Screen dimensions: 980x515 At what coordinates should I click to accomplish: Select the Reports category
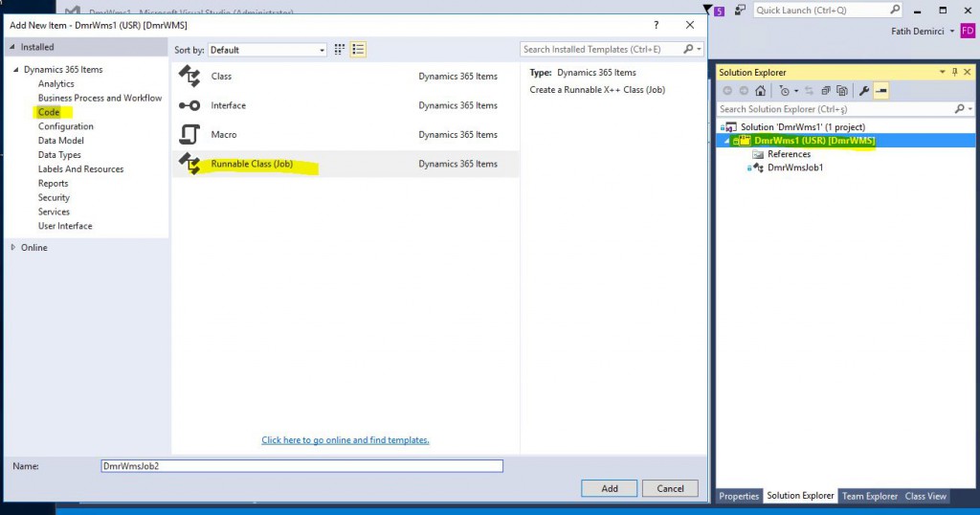pyautogui.click(x=54, y=184)
